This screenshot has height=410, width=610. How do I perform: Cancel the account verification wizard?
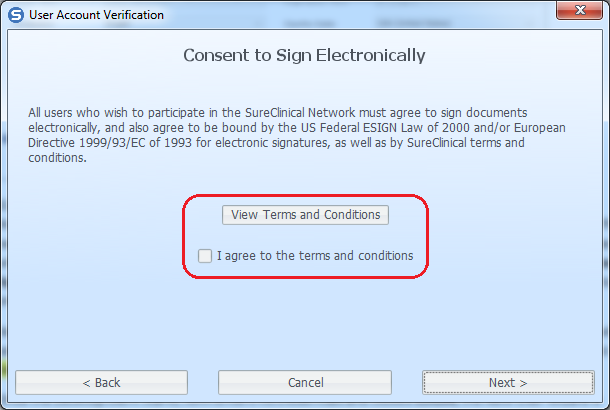click(x=305, y=382)
